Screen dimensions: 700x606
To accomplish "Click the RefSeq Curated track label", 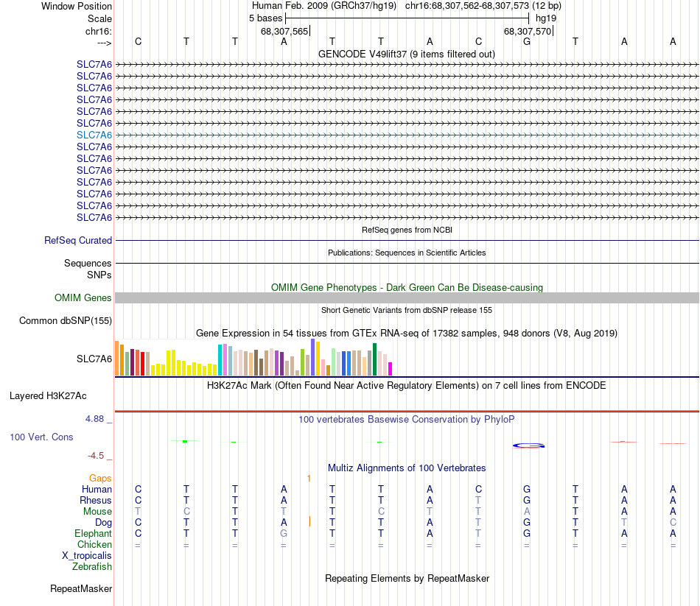I will pos(78,240).
